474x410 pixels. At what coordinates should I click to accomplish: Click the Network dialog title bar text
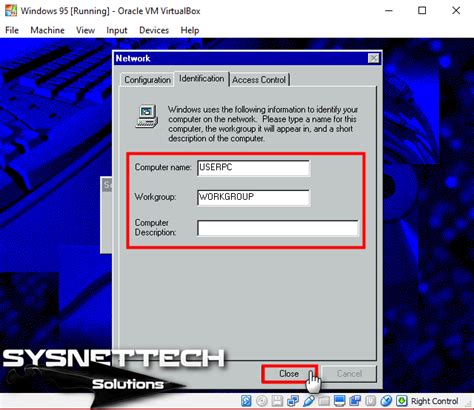click(x=133, y=58)
